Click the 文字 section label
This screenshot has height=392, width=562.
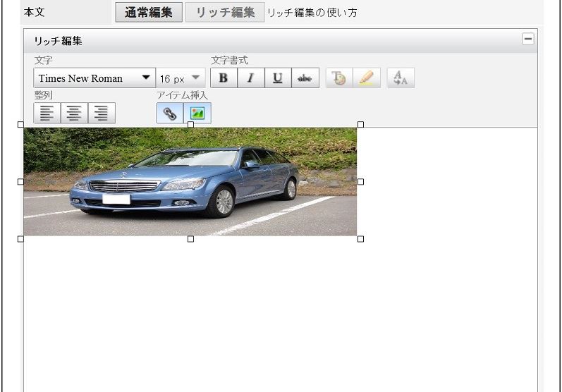(44, 60)
